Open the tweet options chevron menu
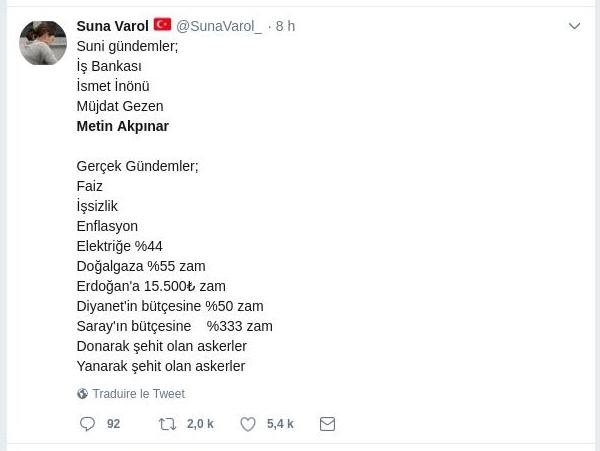 574,26
